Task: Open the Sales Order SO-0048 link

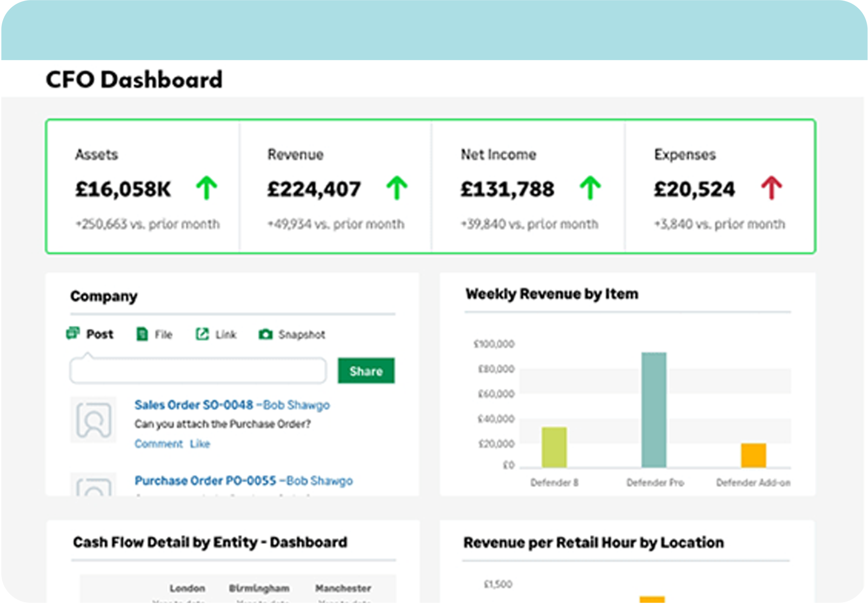Action: 194,405
